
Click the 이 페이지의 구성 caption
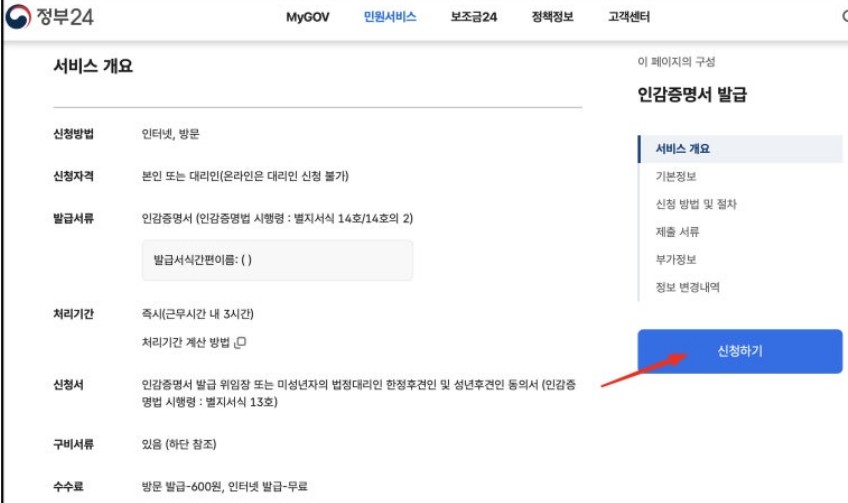pos(676,62)
